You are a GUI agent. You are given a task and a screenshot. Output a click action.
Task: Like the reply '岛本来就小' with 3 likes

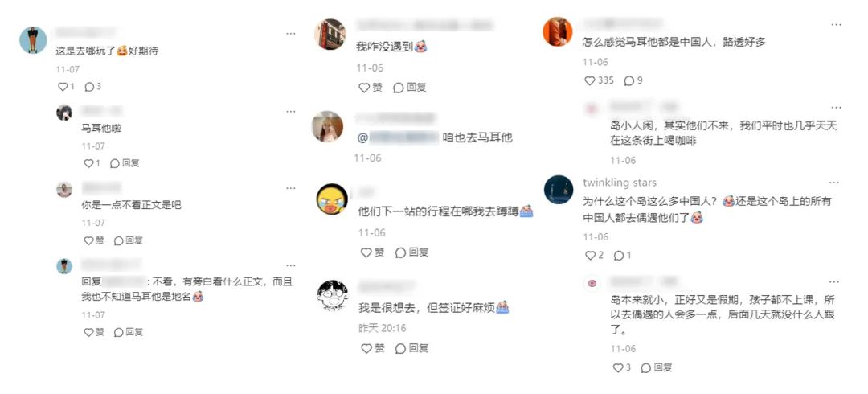(621, 368)
